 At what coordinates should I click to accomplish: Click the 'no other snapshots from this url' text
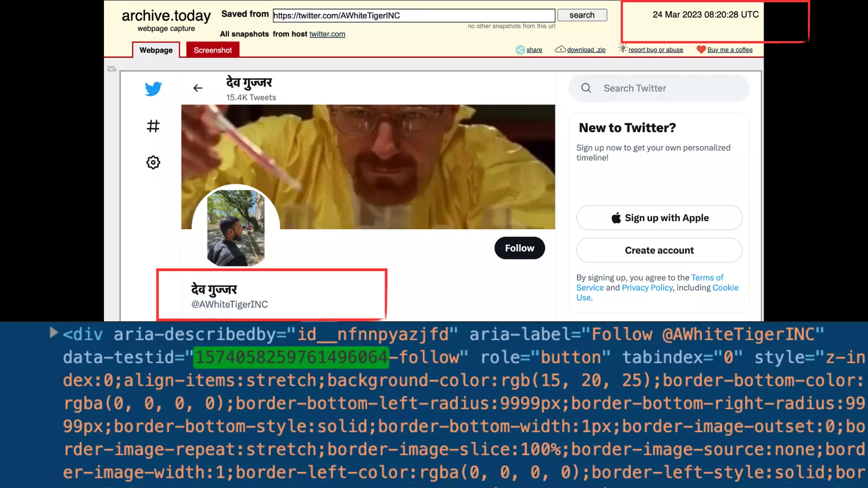[x=511, y=26]
